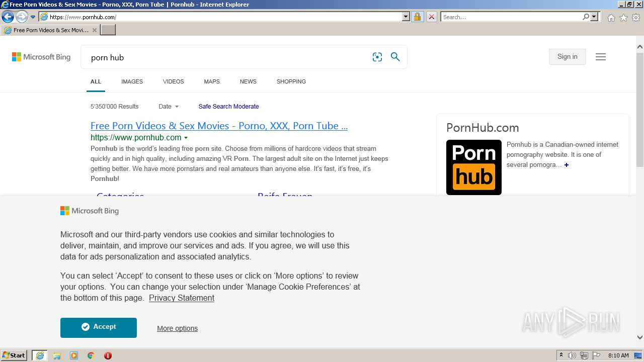Stop loading with the red X button
This screenshot has height=362, width=644.
point(431,17)
